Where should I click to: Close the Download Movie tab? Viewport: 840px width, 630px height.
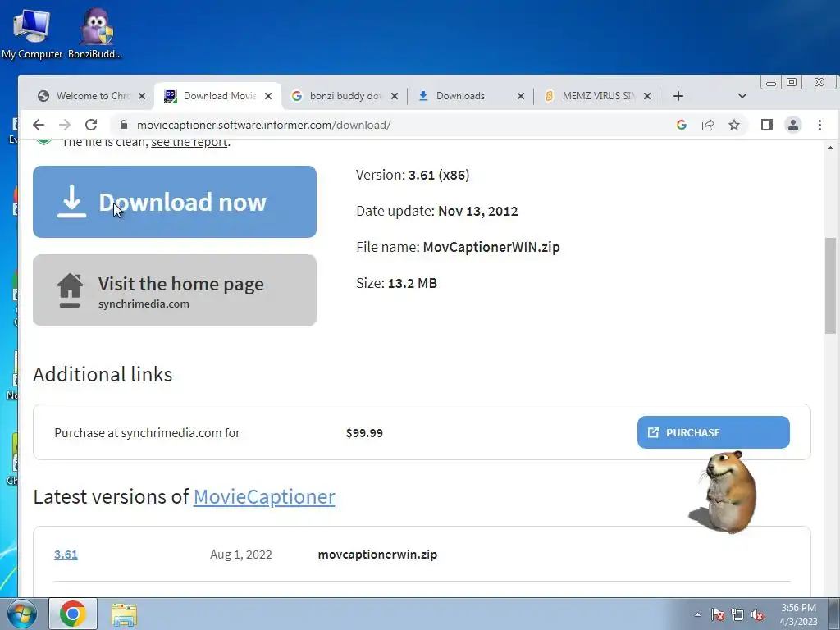268,96
